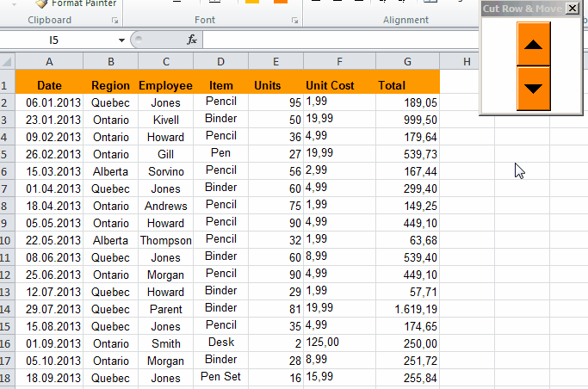Select column B header

click(110, 61)
